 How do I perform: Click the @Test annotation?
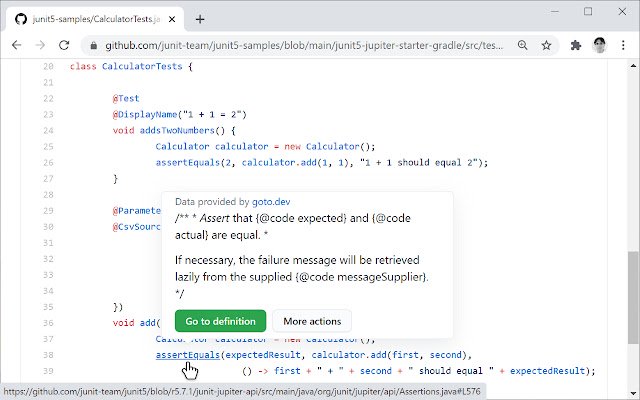click(x=126, y=98)
